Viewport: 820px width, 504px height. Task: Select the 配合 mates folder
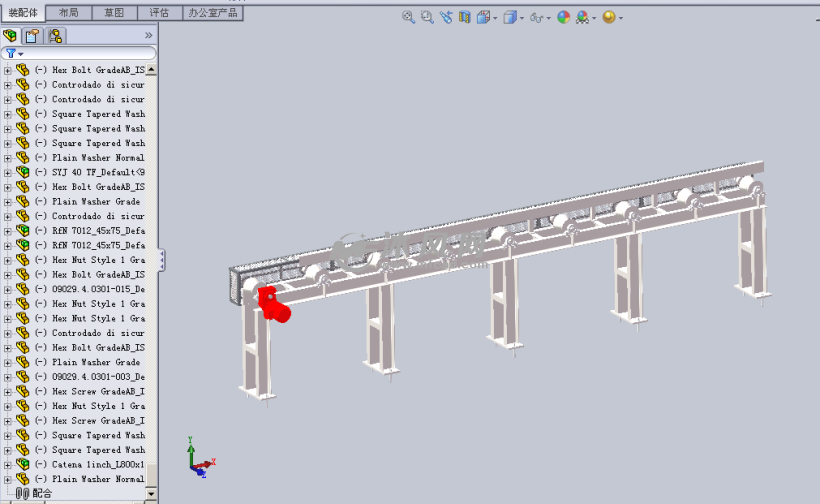pyautogui.click(x=42, y=493)
